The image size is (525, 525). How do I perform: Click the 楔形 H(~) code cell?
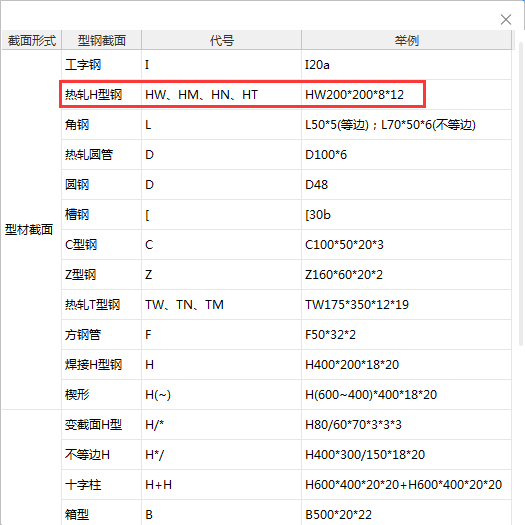click(222, 395)
